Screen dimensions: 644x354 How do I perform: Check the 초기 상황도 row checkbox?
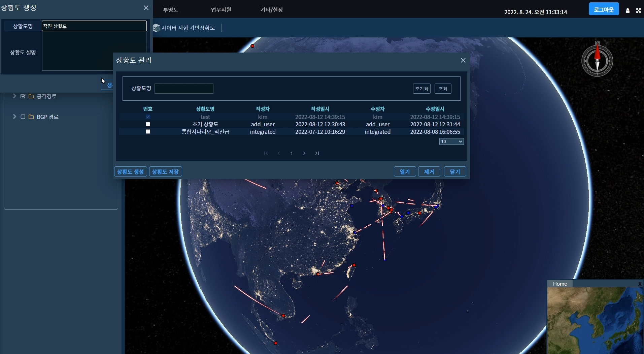[x=148, y=124]
